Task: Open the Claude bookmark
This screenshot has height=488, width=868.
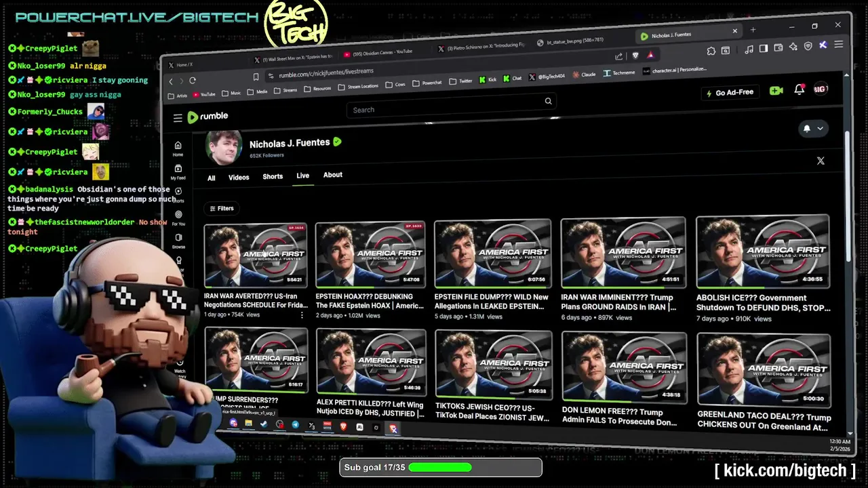Action: pos(584,75)
